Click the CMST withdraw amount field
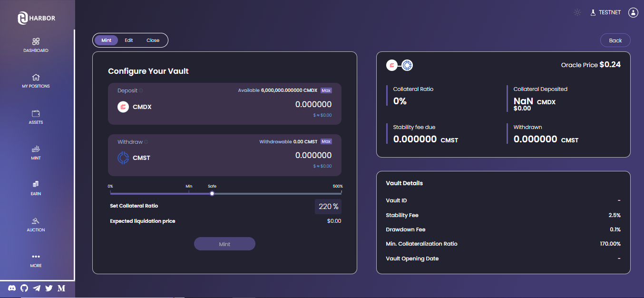 [313, 155]
